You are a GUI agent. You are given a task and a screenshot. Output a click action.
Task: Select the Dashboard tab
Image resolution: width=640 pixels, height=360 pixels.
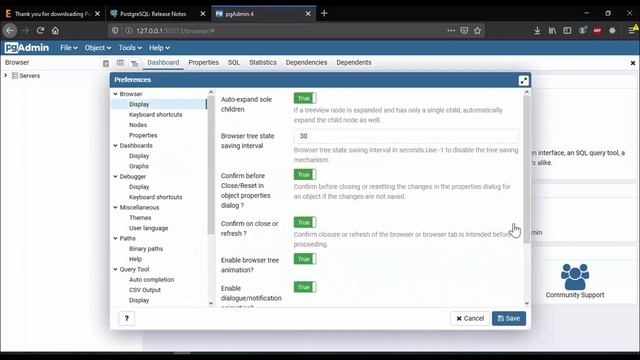point(163,62)
